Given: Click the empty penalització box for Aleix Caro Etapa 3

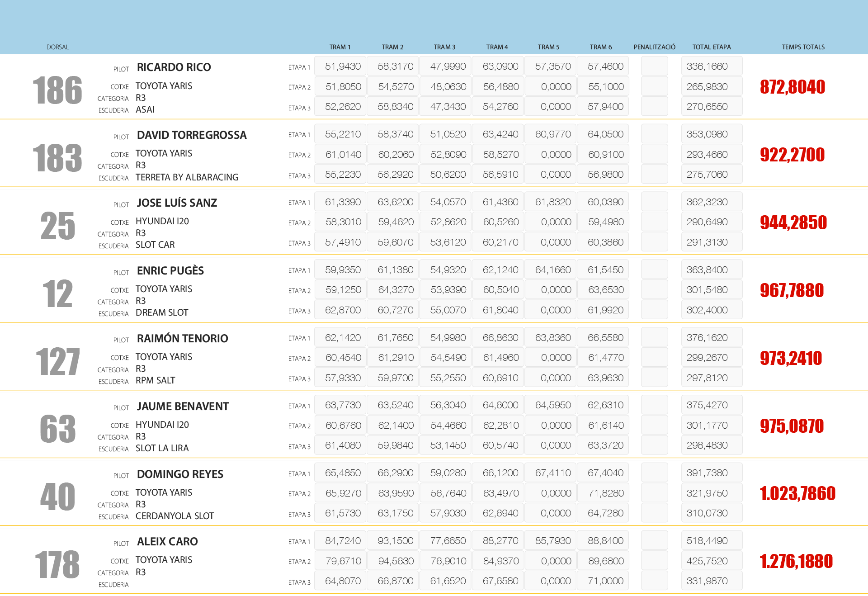Looking at the screenshot, I should (x=654, y=581).
